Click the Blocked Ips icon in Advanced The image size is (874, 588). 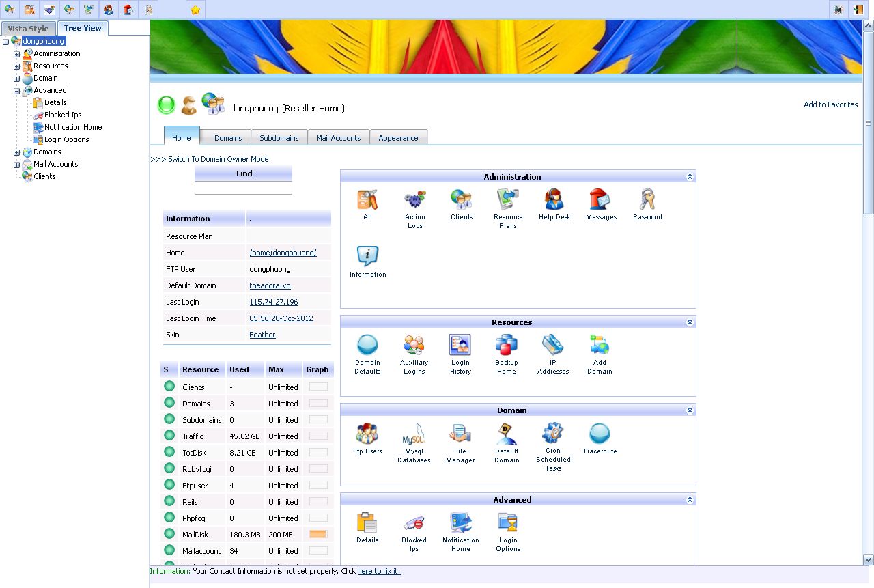click(x=414, y=523)
